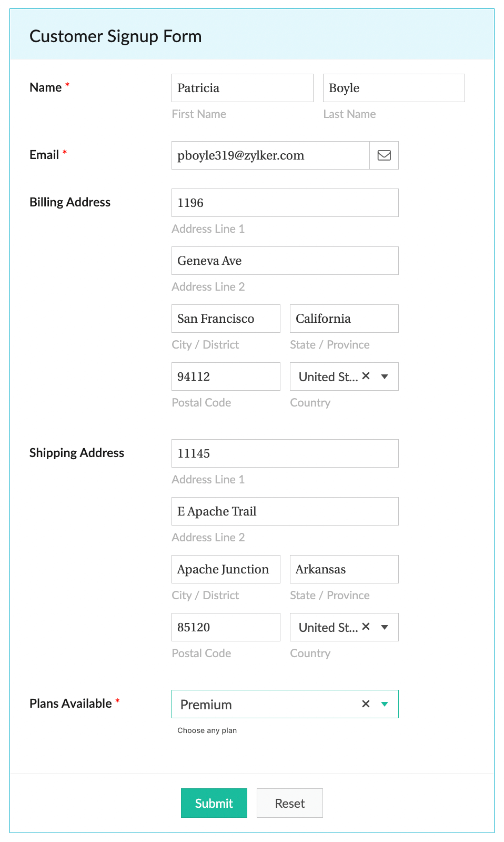This screenshot has height=842, width=504.
Task: Click the Apache Junction city field
Action: [x=225, y=569]
